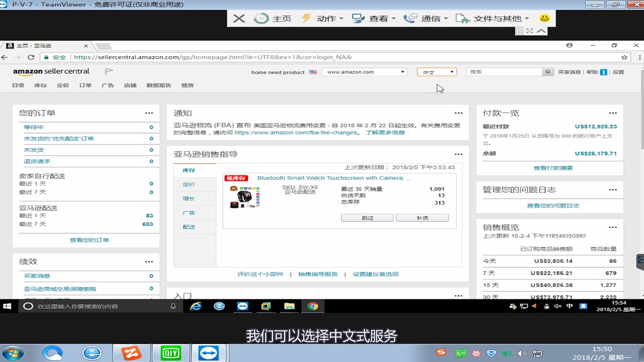Viewport: 644px width, 362px height.
Task: Open the 定价 top navigation menu
Action: click(x=63, y=85)
